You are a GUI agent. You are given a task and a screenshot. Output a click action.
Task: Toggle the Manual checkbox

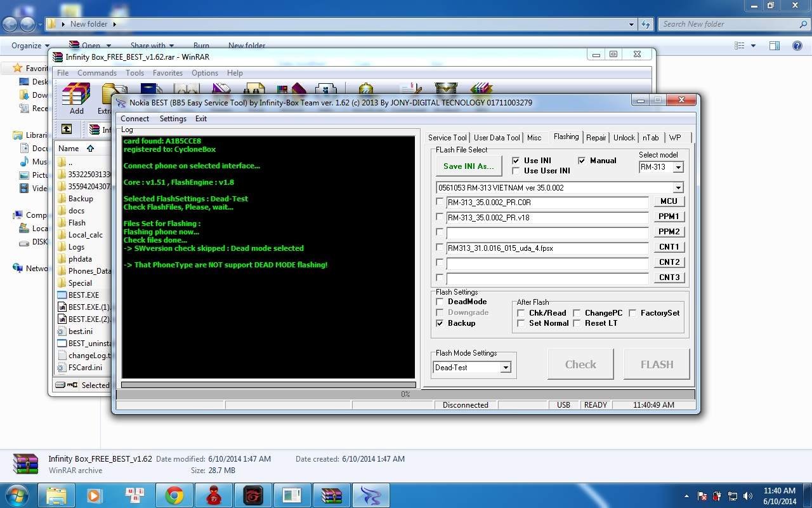click(x=582, y=161)
